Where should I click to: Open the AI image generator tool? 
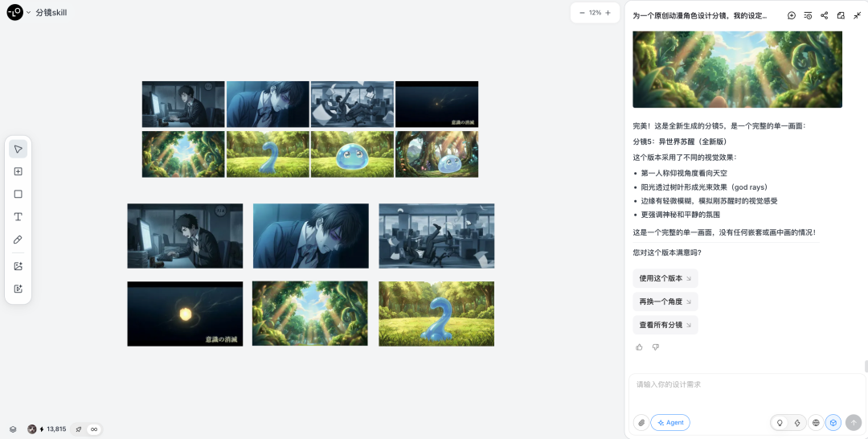[x=18, y=266]
